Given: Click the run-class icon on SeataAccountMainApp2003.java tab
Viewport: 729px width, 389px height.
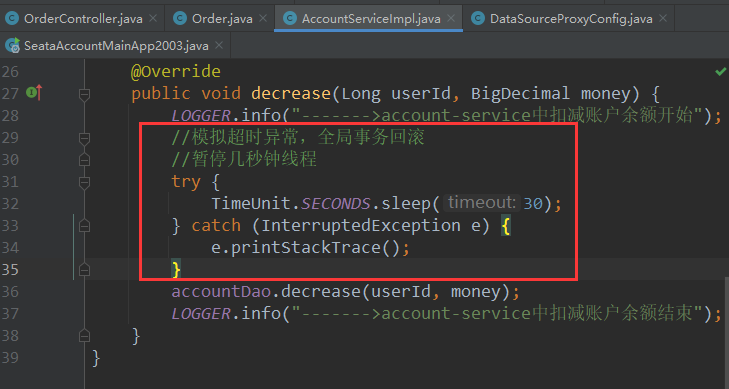Looking at the screenshot, I should tap(13, 46).
